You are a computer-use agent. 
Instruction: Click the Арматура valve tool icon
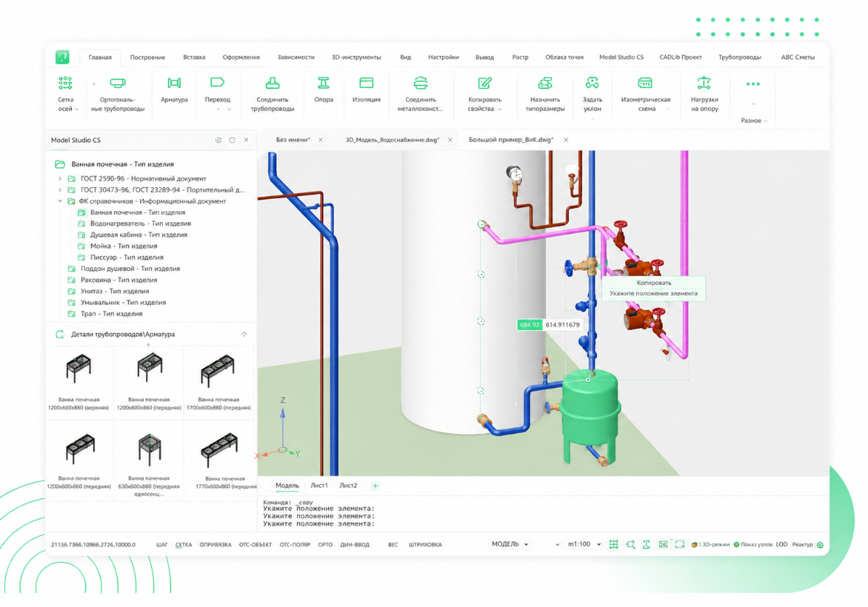(x=174, y=83)
